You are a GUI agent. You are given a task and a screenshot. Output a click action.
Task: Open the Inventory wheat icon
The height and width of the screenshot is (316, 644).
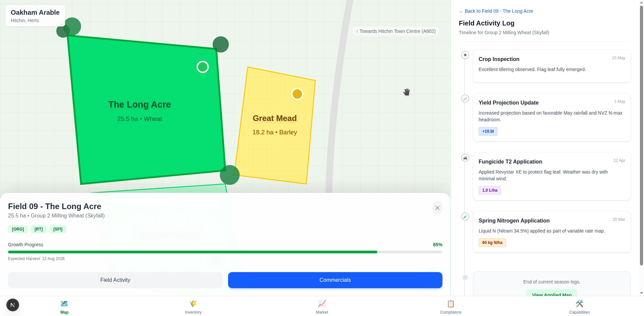click(x=193, y=304)
